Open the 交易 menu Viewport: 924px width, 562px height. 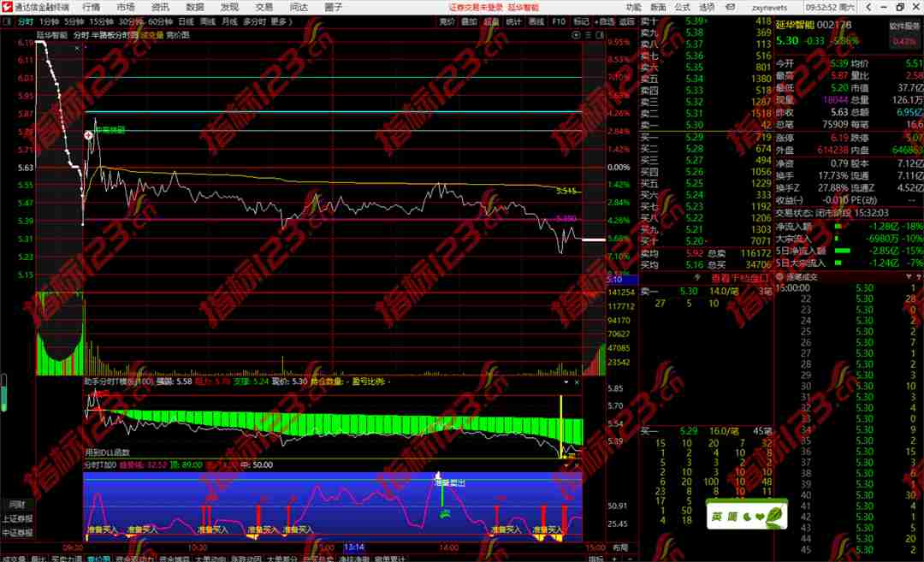click(264, 7)
